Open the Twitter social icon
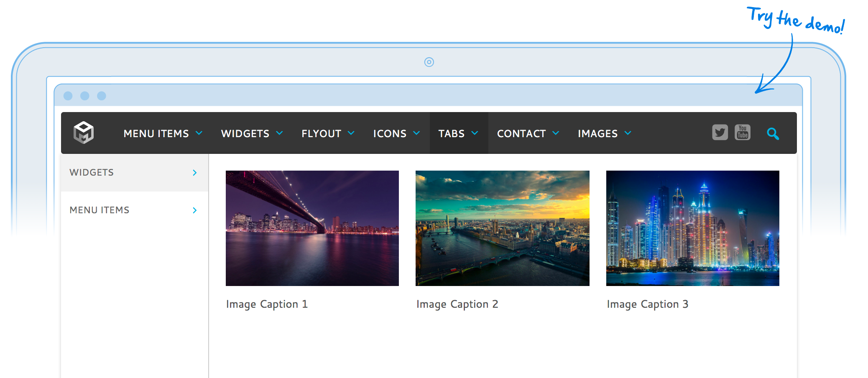The image size is (868, 378). coord(720,133)
